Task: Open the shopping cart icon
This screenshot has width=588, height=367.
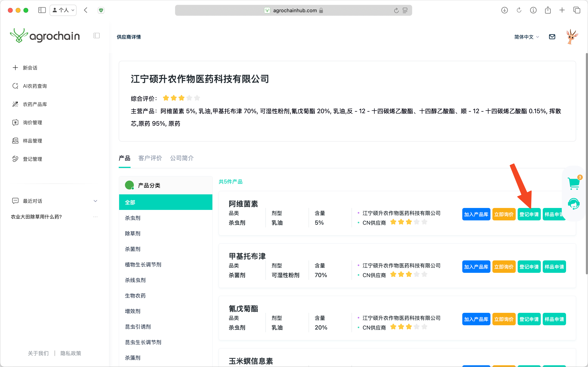Action: (x=574, y=183)
